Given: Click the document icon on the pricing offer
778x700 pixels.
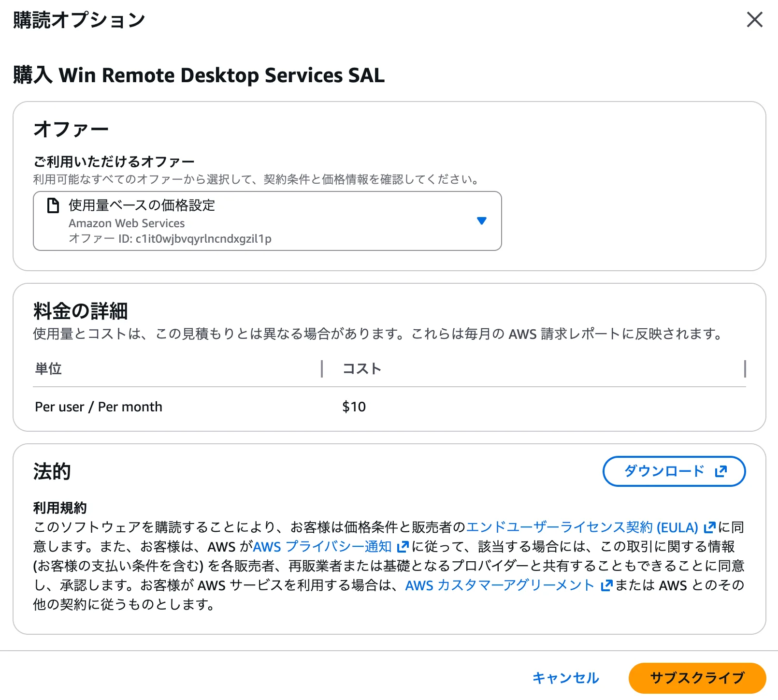Looking at the screenshot, I should [x=53, y=205].
